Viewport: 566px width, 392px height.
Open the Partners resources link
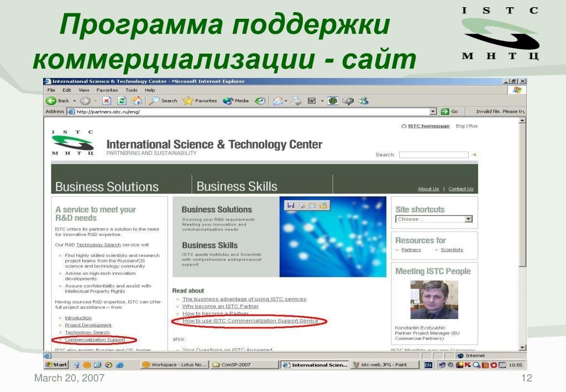411,250
